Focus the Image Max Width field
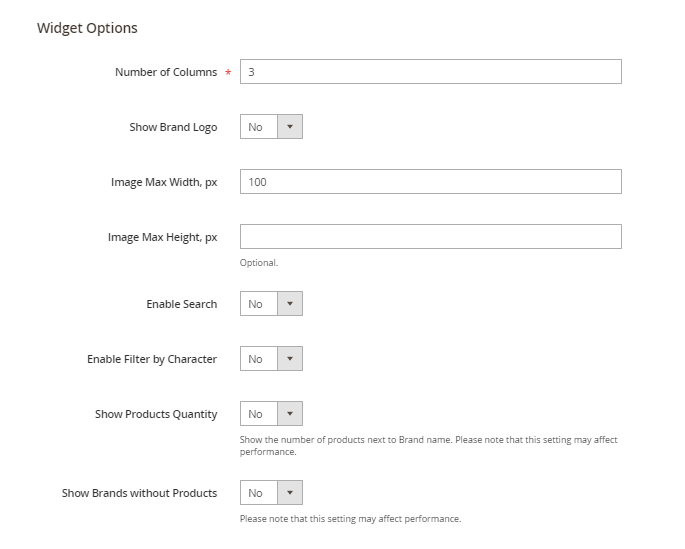 click(x=430, y=182)
